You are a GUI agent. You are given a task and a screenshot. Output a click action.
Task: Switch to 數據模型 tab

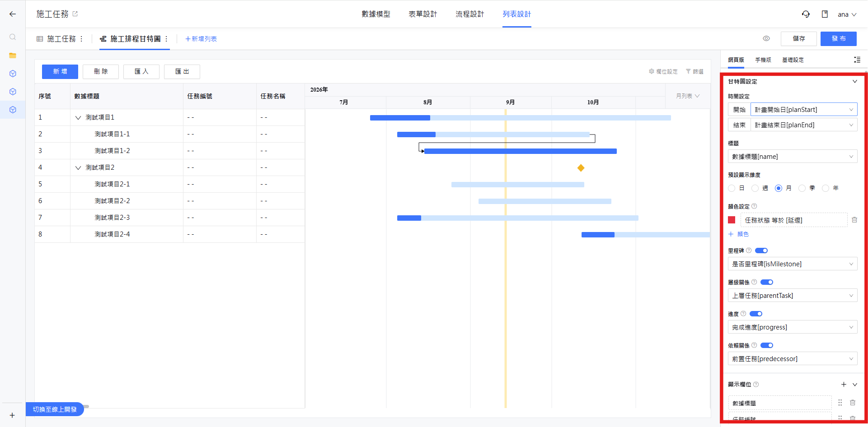point(376,14)
